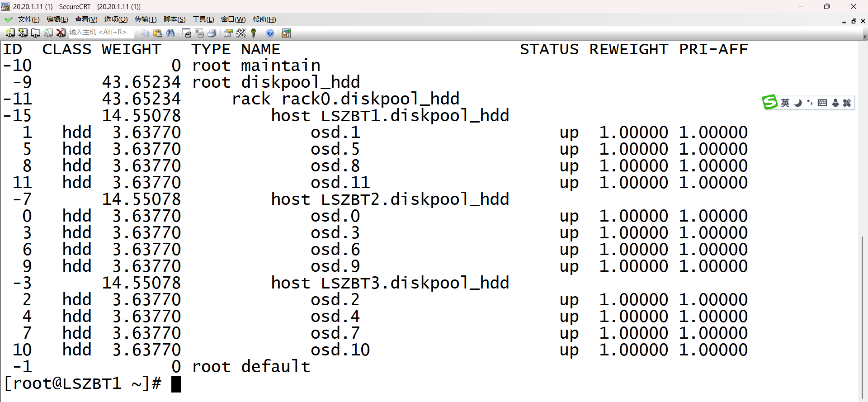Open Session Options from the toolbar
Screen dimensions: 868x402
pos(228,33)
